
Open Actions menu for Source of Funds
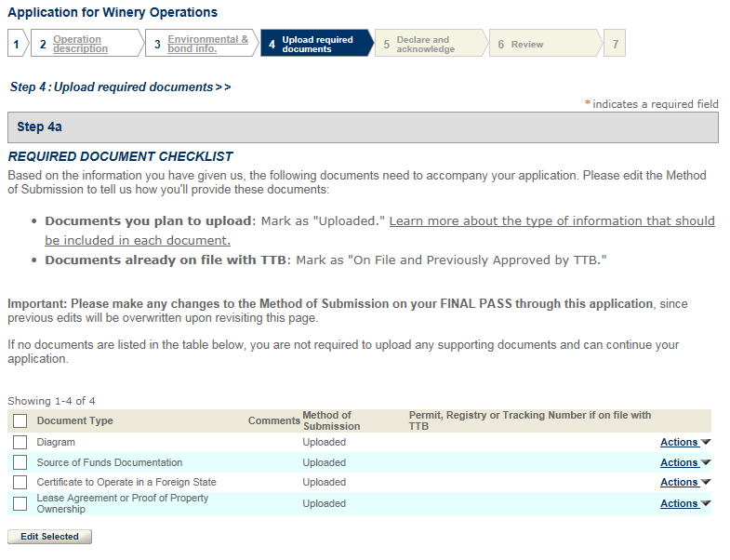tap(684, 463)
